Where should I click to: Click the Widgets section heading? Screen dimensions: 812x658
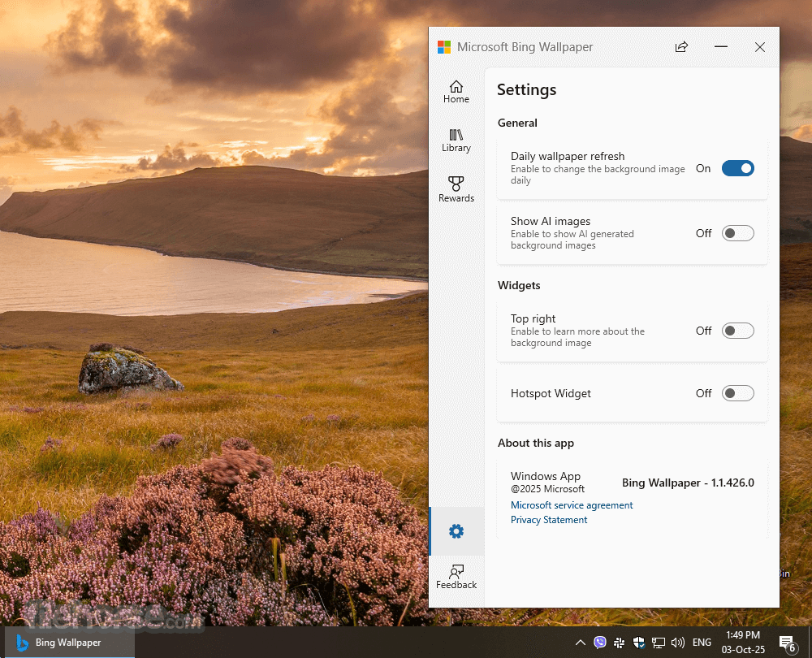518,285
